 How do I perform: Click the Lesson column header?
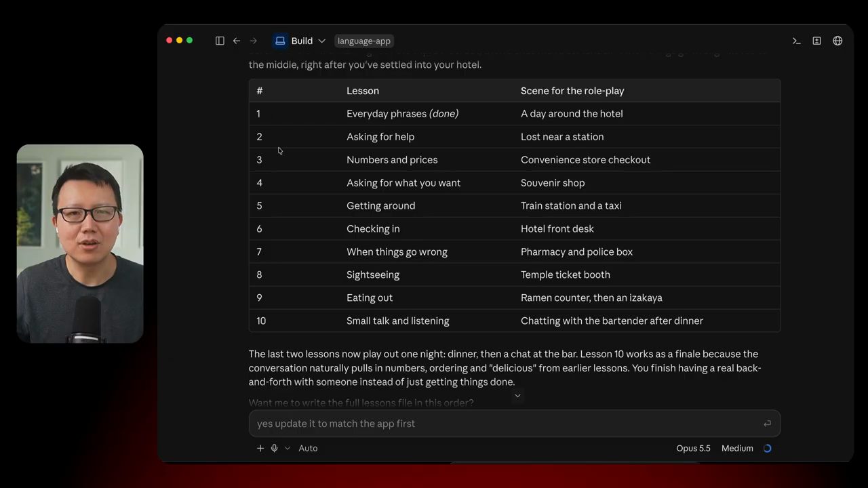click(363, 91)
